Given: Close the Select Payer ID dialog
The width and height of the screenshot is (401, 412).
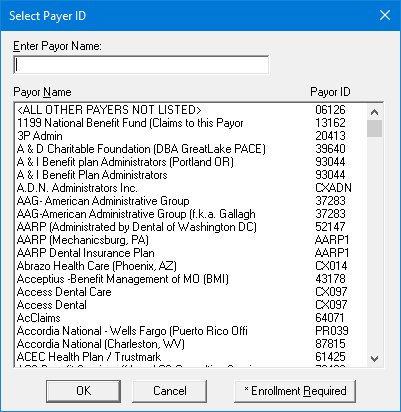Looking at the screenshot, I should point(385,15).
